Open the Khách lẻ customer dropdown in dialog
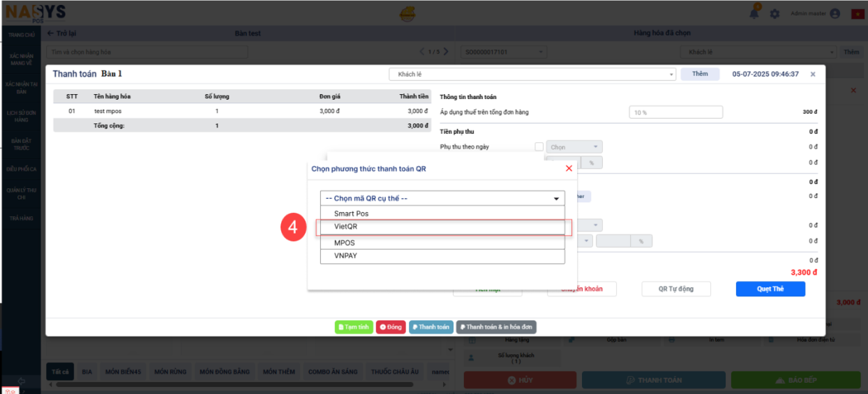 click(x=532, y=74)
